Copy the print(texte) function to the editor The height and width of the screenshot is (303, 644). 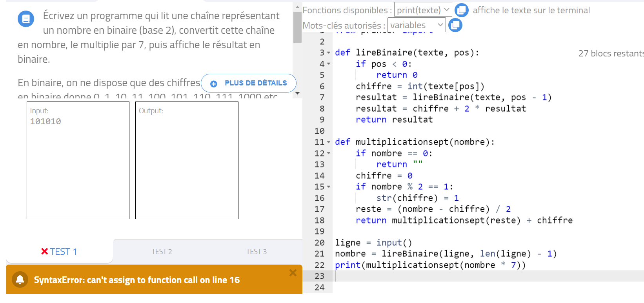click(462, 10)
